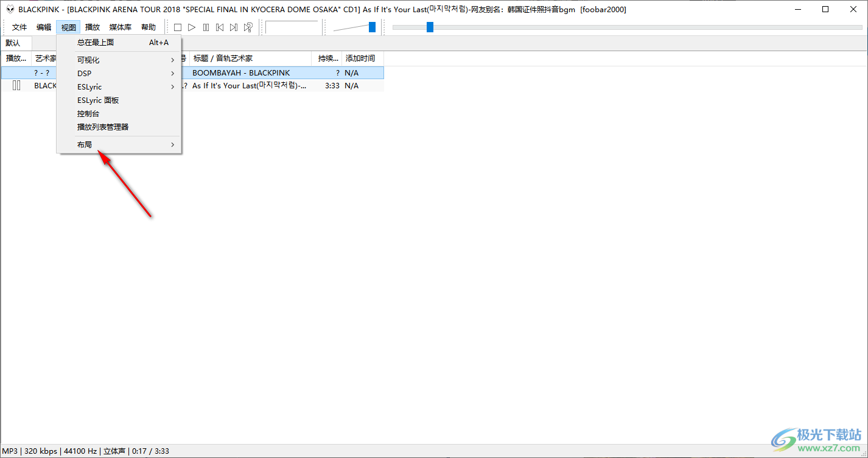Screen dimensions: 868x458
Task: Click the 44100 Hz status bar entry
Action: [80, 451]
